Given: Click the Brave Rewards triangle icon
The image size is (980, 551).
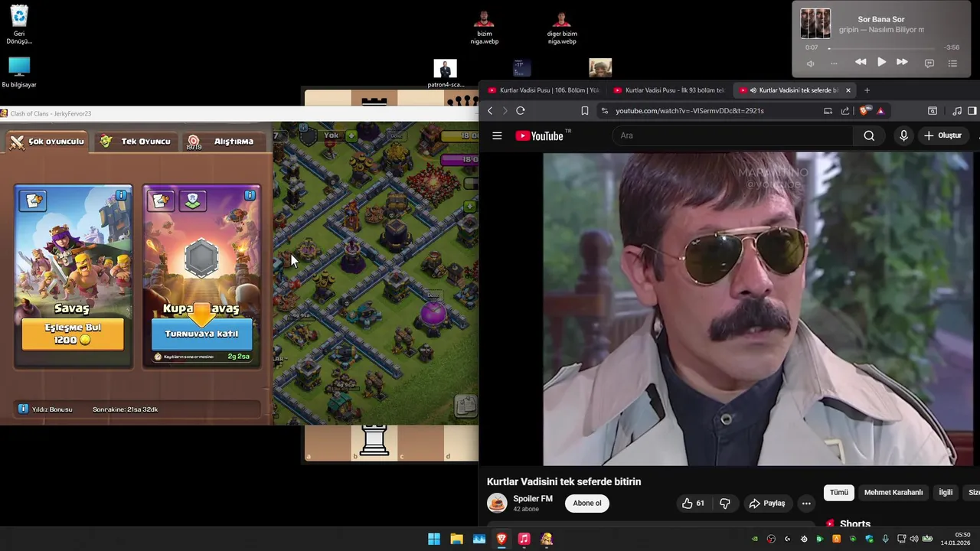Looking at the screenshot, I should tap(880, 111).
